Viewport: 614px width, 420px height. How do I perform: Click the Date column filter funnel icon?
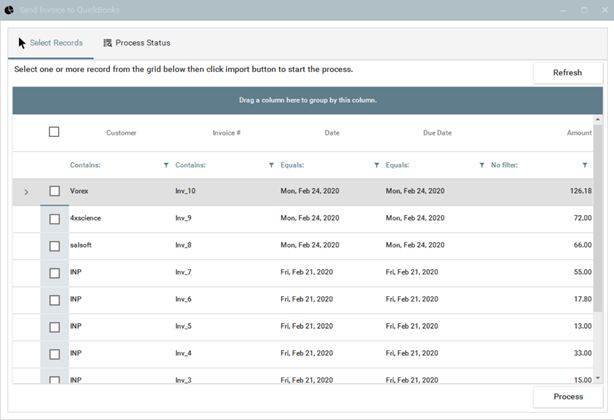coord(376,165)
